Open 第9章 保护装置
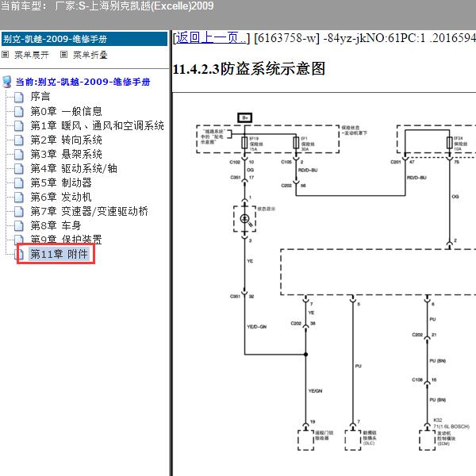 (x=66, y=240)
